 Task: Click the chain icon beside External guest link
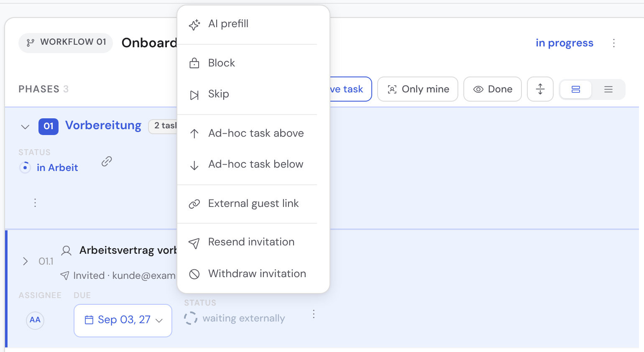click(194, 204)
